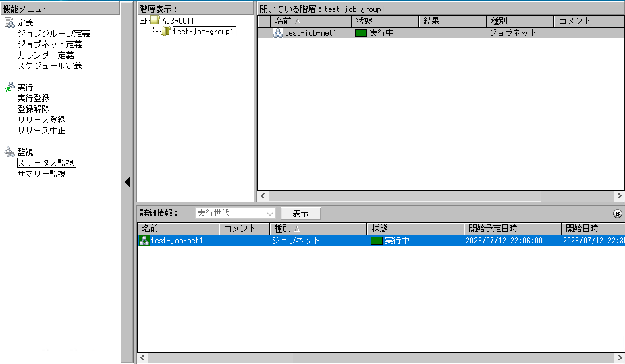Viewport: 625px width, 364px height.
Task: Click upper list scrollbar left arrow
Action: point(263,196)
